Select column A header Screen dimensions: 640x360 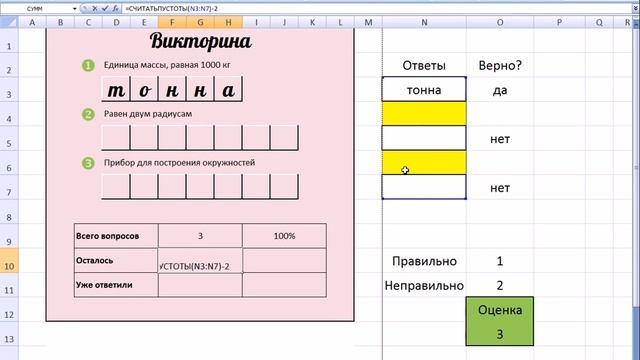(x=32, y=22)
